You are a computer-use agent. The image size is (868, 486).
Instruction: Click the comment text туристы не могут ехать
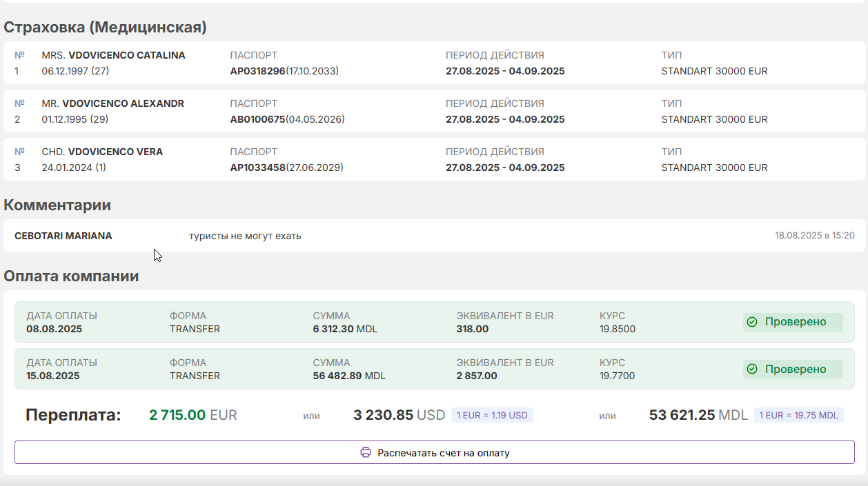click(x=245, y=236)
